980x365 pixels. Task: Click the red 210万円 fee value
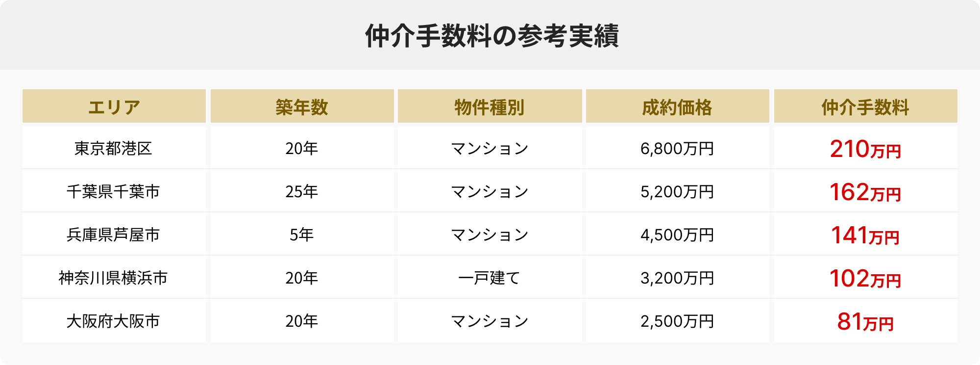click(865, 149)
